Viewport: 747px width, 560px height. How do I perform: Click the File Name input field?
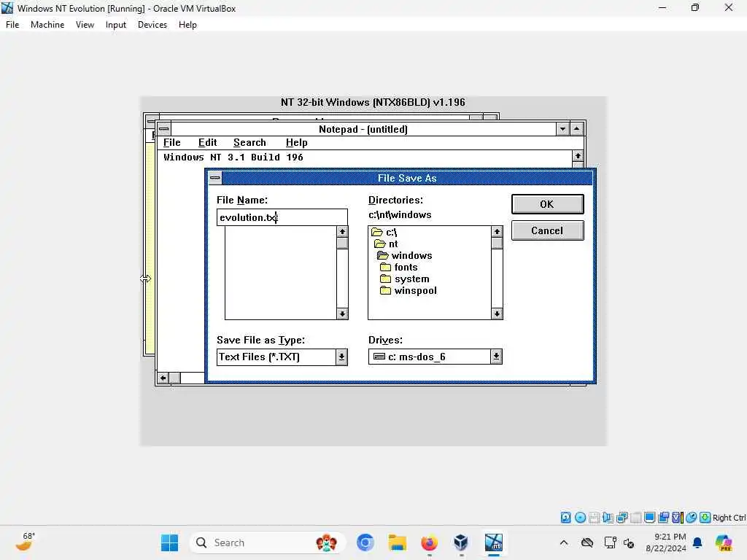282,217
